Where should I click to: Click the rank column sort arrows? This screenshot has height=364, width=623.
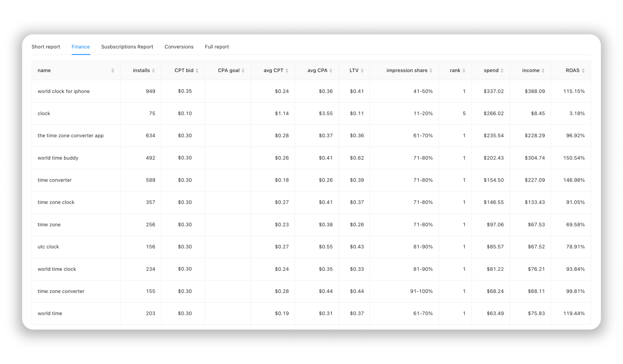point(464,71)
